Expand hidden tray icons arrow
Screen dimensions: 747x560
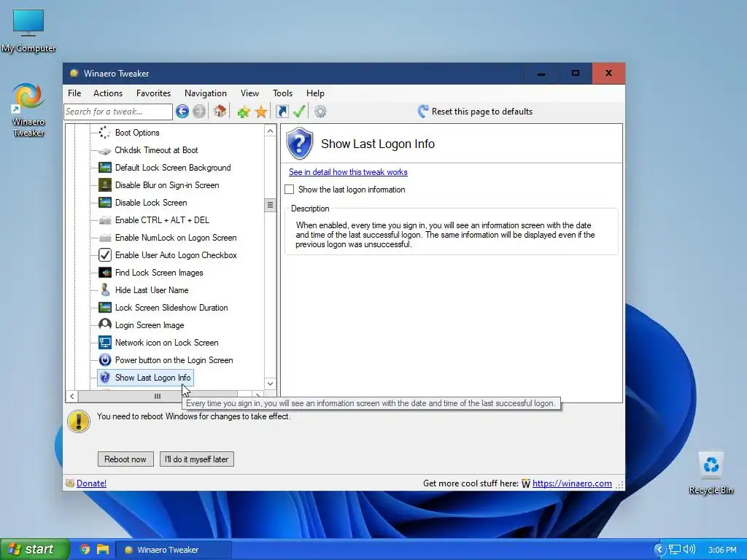coord(659,550)
